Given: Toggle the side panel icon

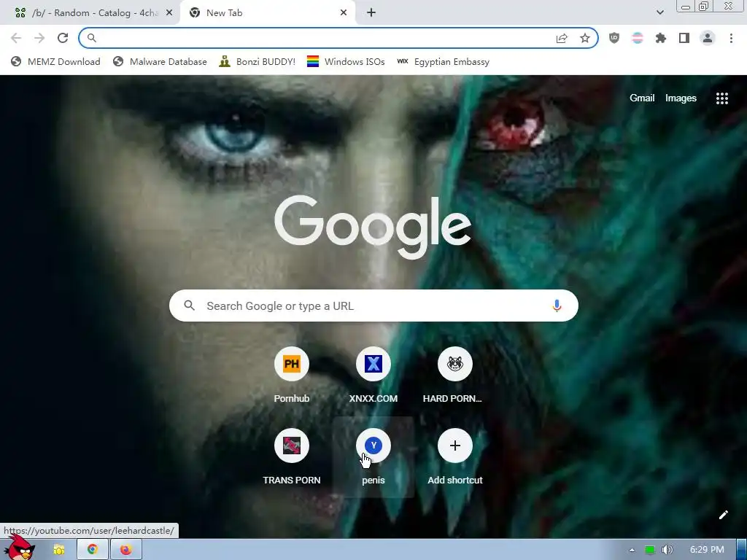Looking at the screenshot, I should (684, 38).
